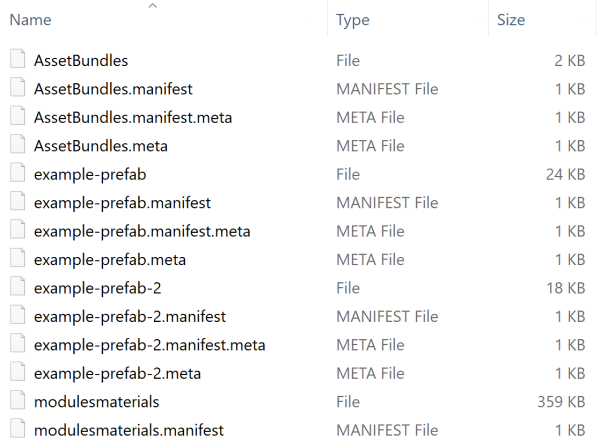Viewport: 600px width, 448px height.
Task: Click the example-prefab.meta file icon
Action: [17, 260]
